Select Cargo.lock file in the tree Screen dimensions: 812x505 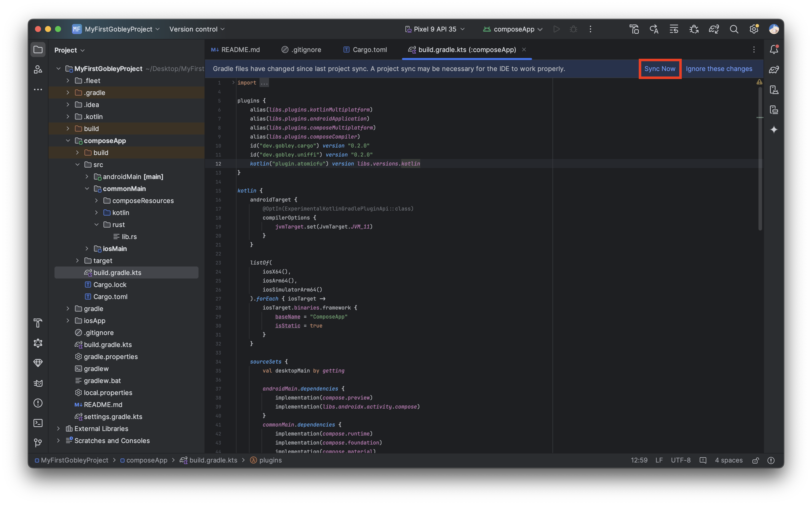point(109,284)
